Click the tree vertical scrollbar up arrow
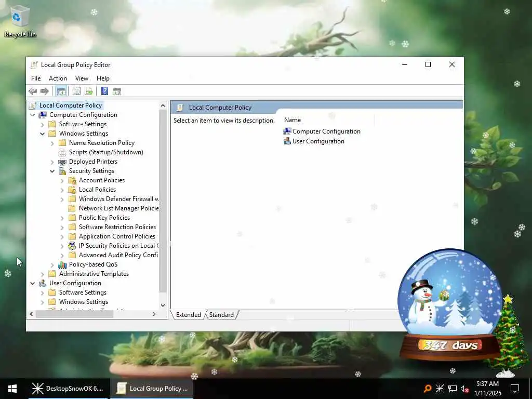The height and width of the screenshot is (399, 532). pos(163,105)
